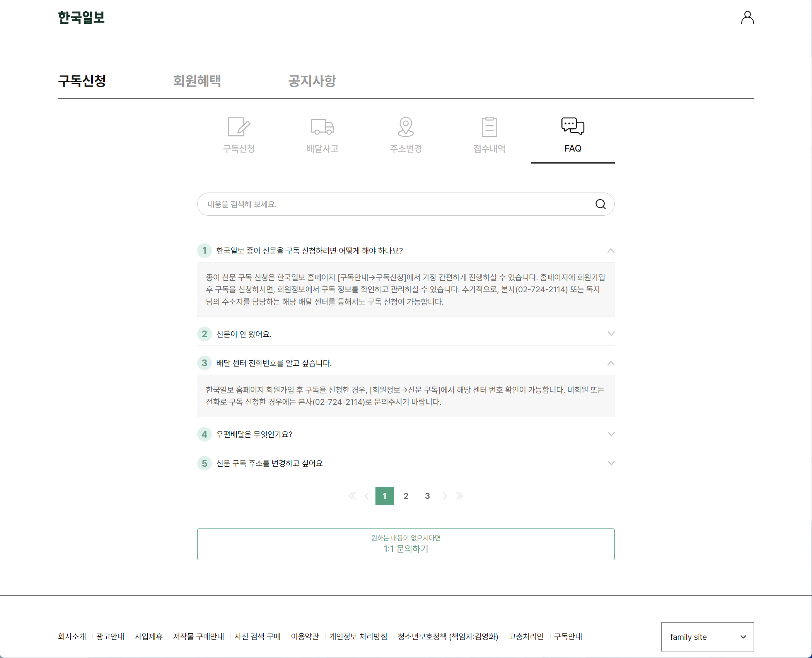Open the 회사소개 footer link
This screenshot has width=812, height=658.
coord(72,636)
